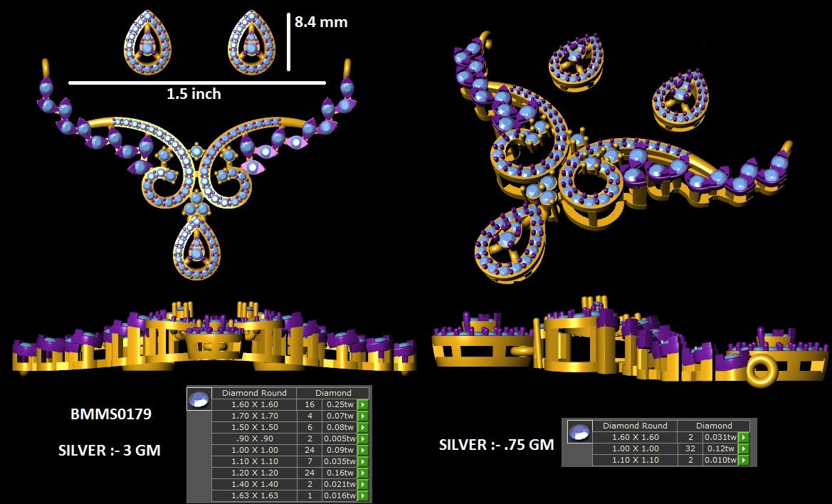Expand the 0.010tw row using green arrow

744,460
